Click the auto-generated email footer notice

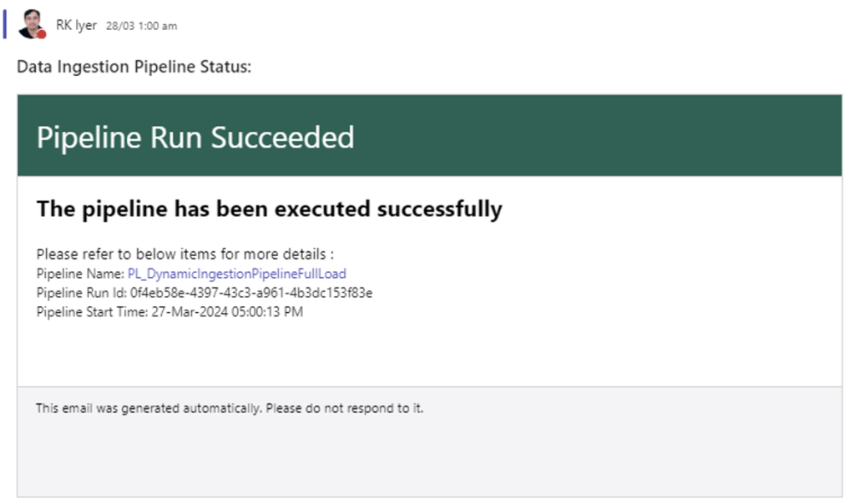[x=230, y=408]
